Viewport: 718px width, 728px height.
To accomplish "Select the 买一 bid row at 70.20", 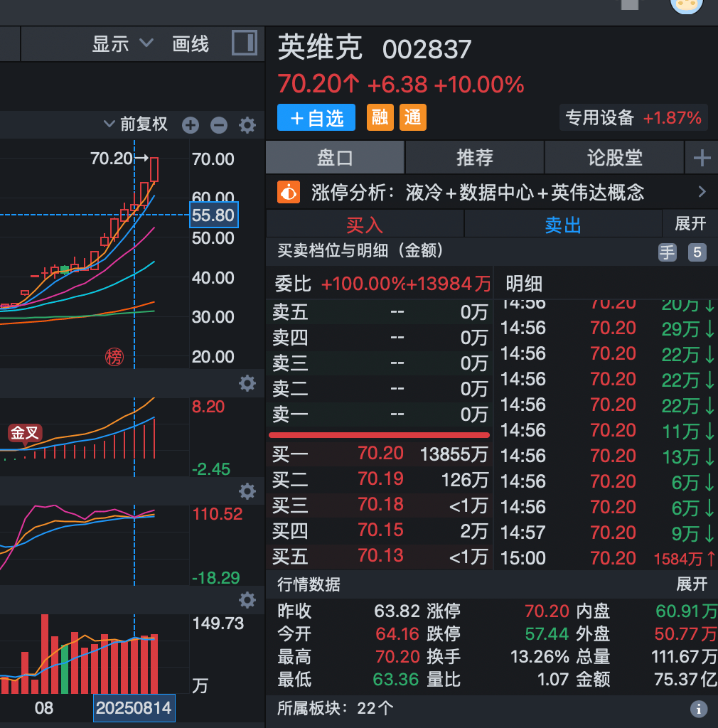I will pyautogui.click(x=380, y=454).
